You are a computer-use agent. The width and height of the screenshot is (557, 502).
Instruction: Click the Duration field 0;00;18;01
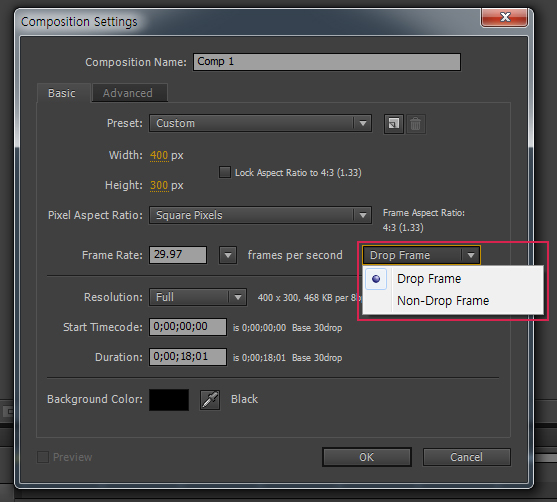[x=188, y=357]
